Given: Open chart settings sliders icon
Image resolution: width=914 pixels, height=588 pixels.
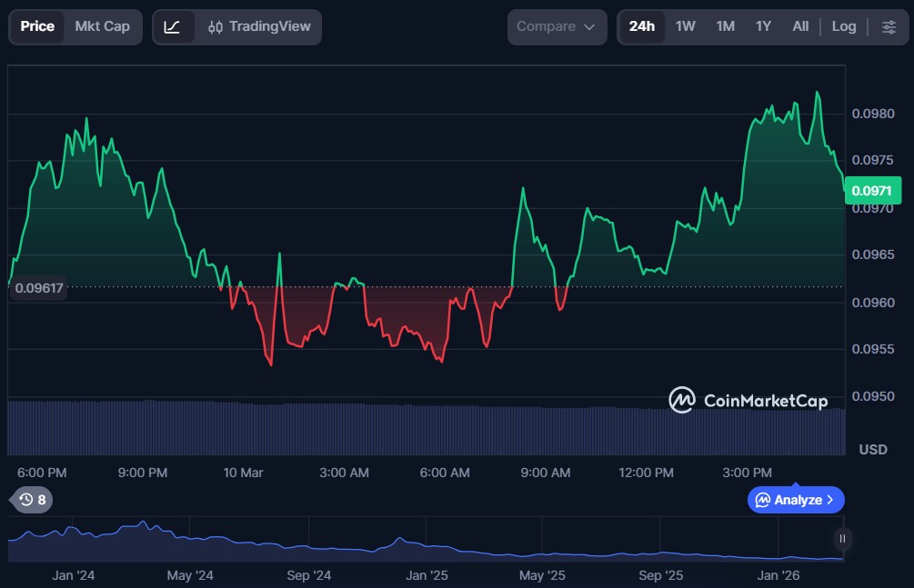Looking at the screenshot, I should click(889, 27).
